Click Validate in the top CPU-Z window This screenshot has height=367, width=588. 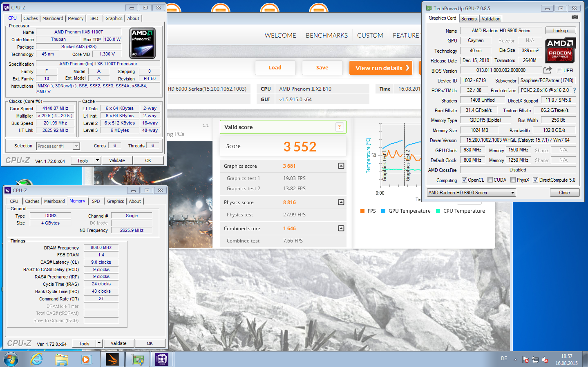[x=117, y=160]
